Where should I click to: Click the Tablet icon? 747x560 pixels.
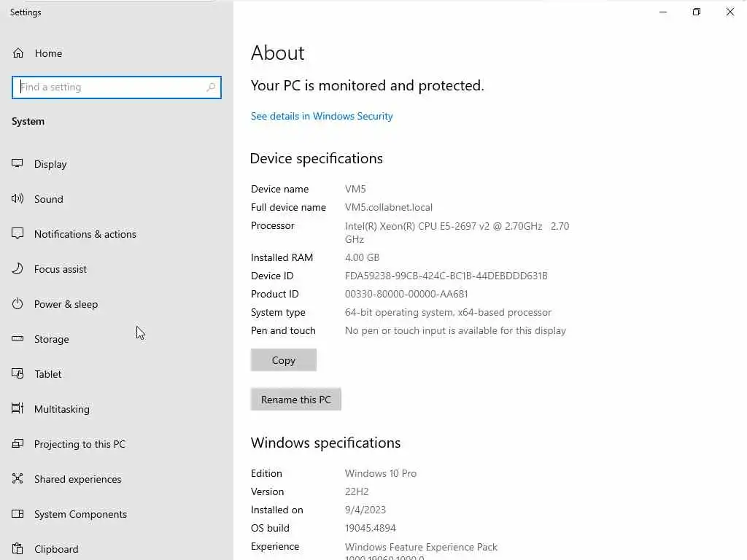18,374
